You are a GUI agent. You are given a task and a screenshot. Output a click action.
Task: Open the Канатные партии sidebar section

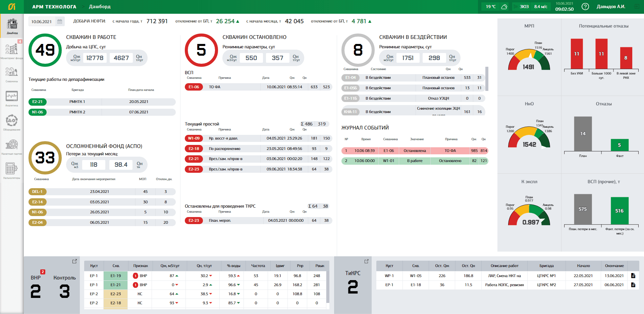(x=12, y=147)
